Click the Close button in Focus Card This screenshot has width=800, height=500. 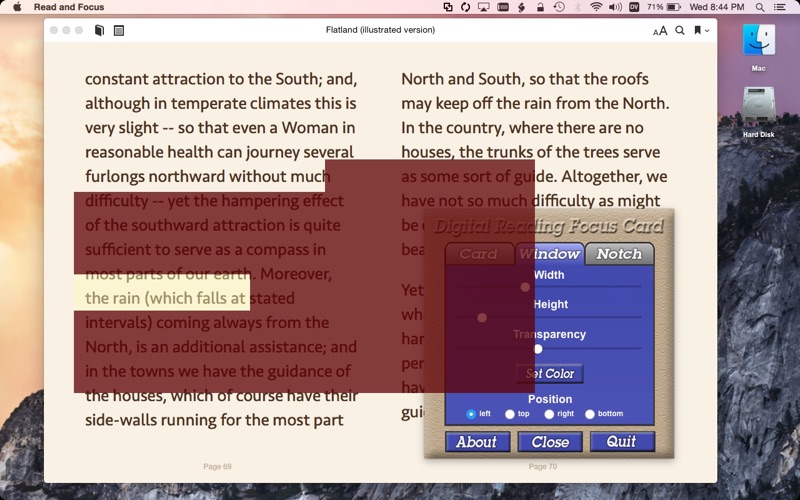coord(550,442)
